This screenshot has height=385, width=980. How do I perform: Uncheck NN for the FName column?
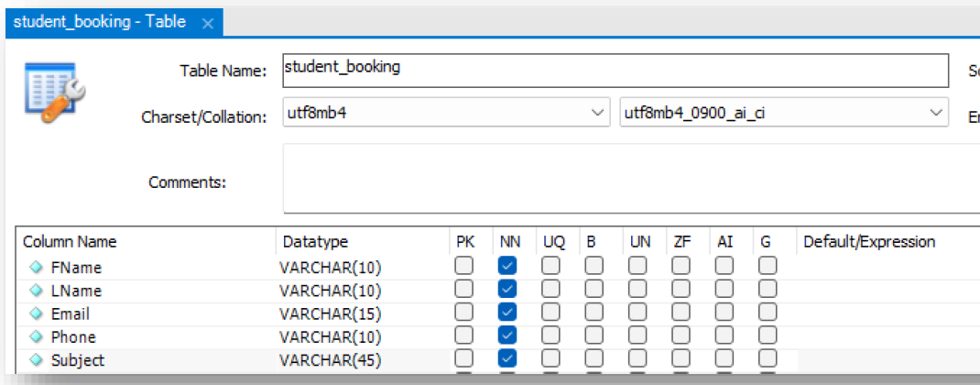(507, 267)
